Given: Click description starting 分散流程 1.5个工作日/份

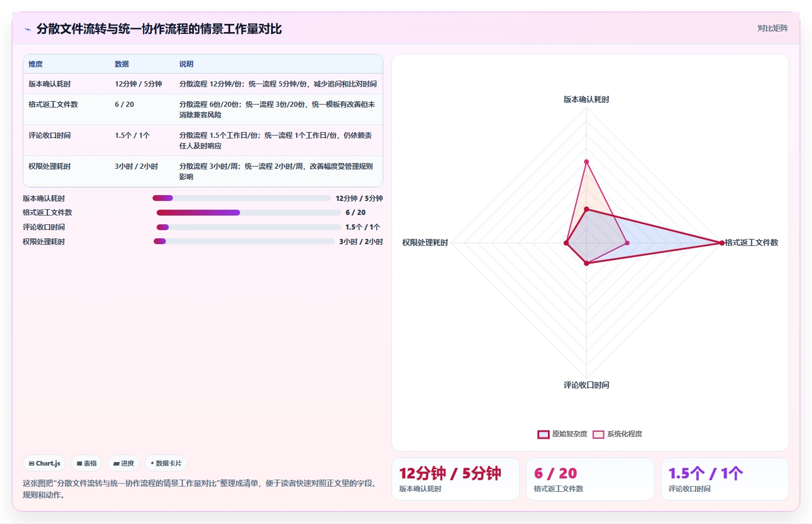Looking at the screenshot, I should click(276, 141).
